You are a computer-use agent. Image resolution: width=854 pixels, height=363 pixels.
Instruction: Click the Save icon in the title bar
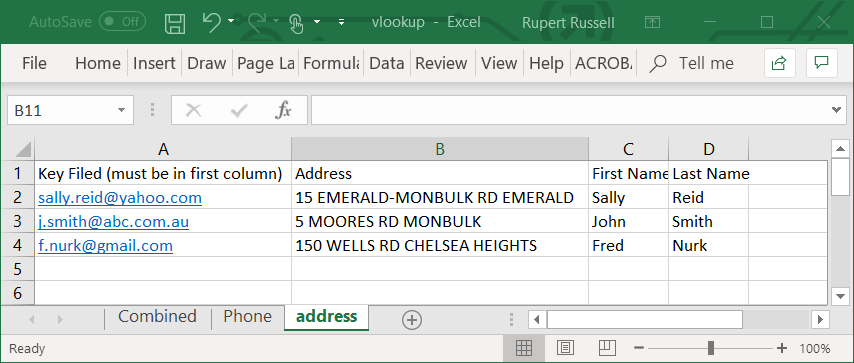[175, 23]
